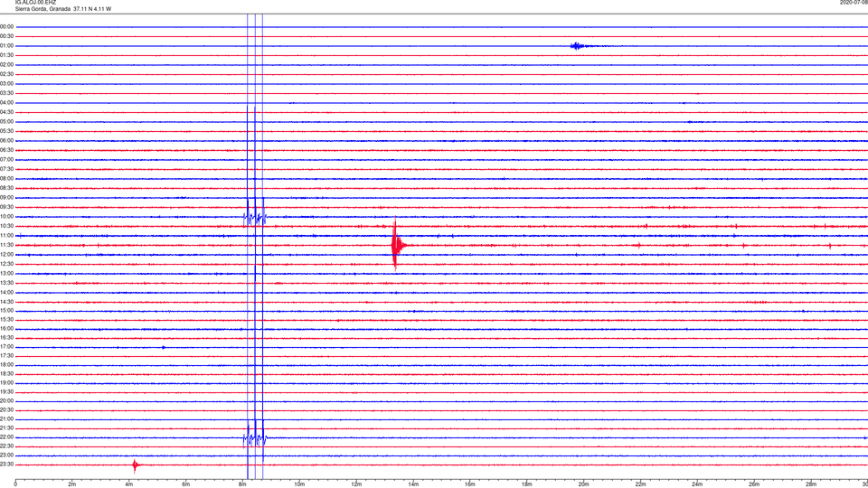This screenshot has height=488, width=868.
Task: Click the 20m tick on the minute axis
Action: (x=583, y=484)
